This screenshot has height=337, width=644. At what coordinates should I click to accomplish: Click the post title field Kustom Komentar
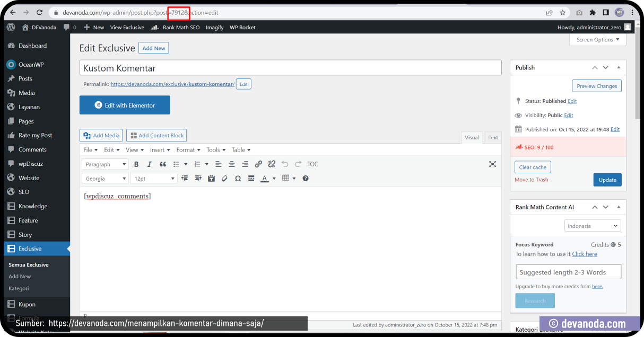pos(291,68)
